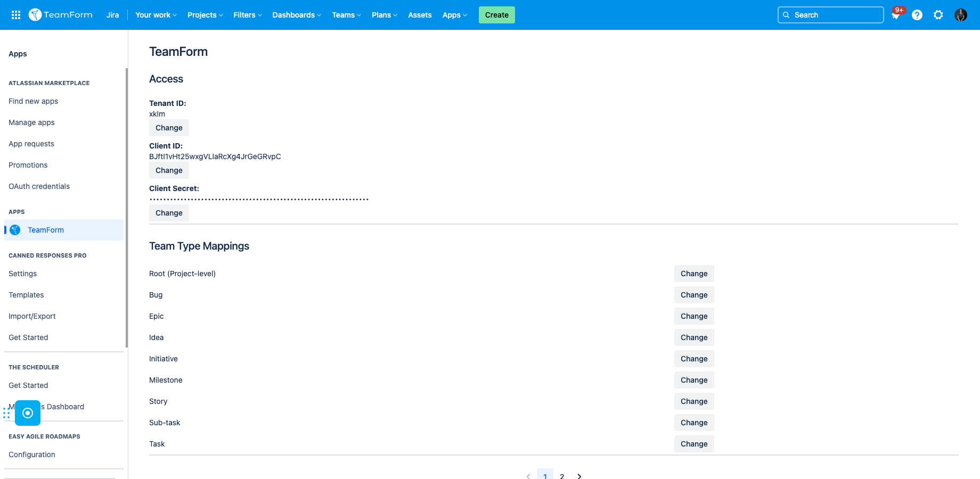Open Get Started under Canned Responses Pro

[x=28, y=337]
